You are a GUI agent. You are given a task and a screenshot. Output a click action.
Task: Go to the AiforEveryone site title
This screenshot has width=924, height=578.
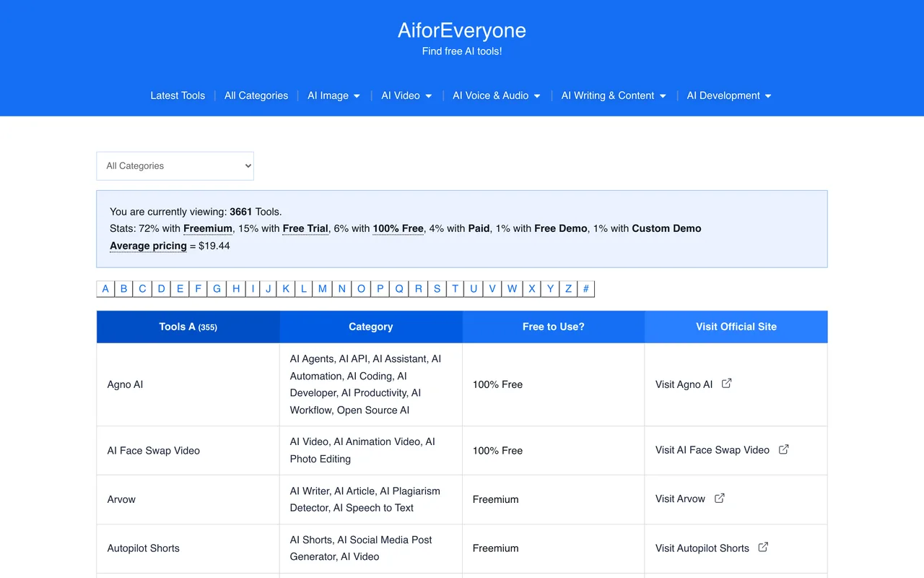coord(462,30)
